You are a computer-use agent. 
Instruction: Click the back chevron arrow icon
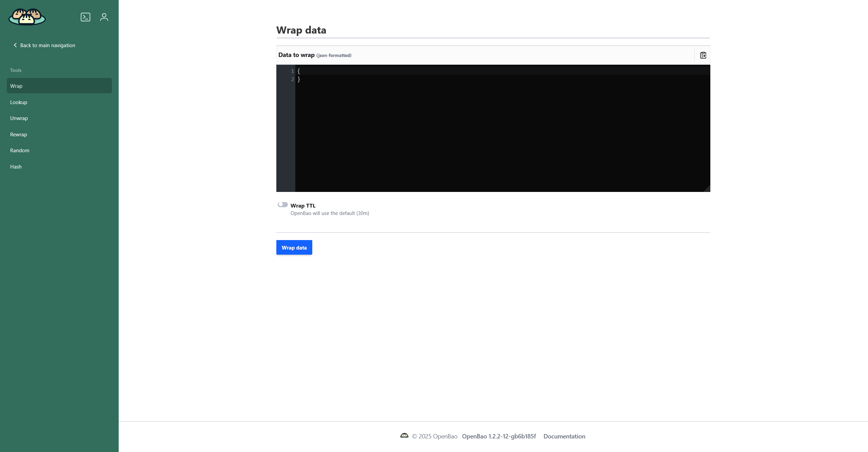(x=15, y=45)
